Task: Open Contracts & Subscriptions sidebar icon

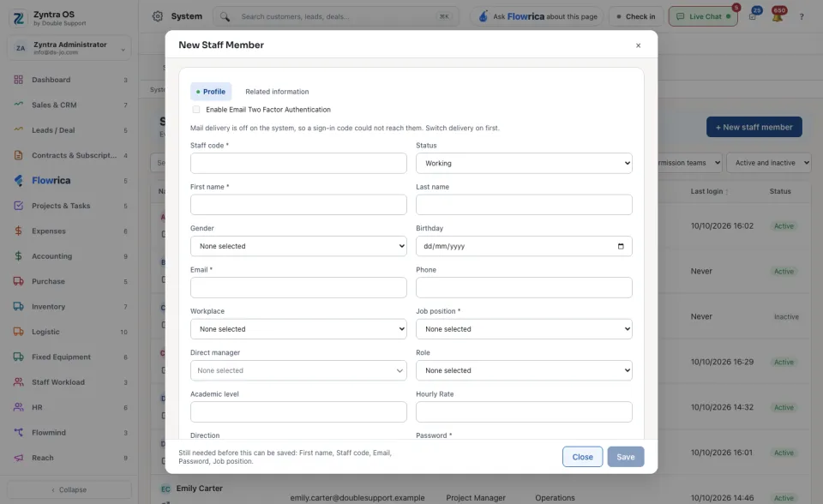Action: [x=18, y=155]
